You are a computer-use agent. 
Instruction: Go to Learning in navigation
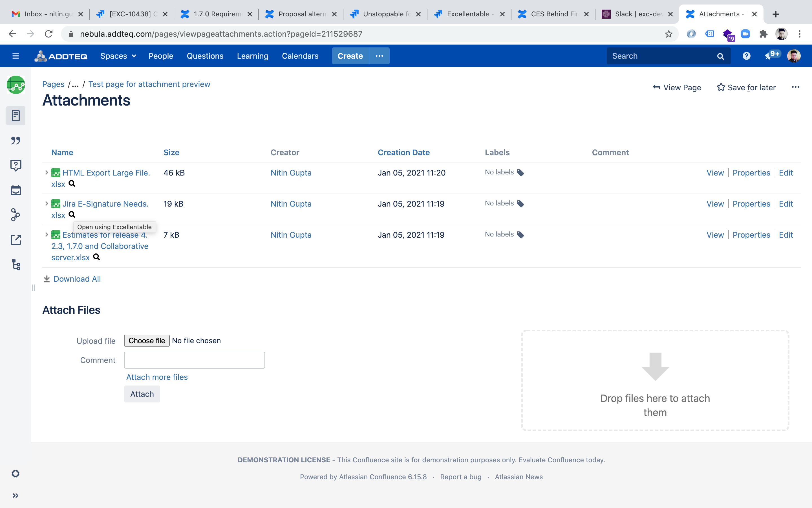pos(253,56)
